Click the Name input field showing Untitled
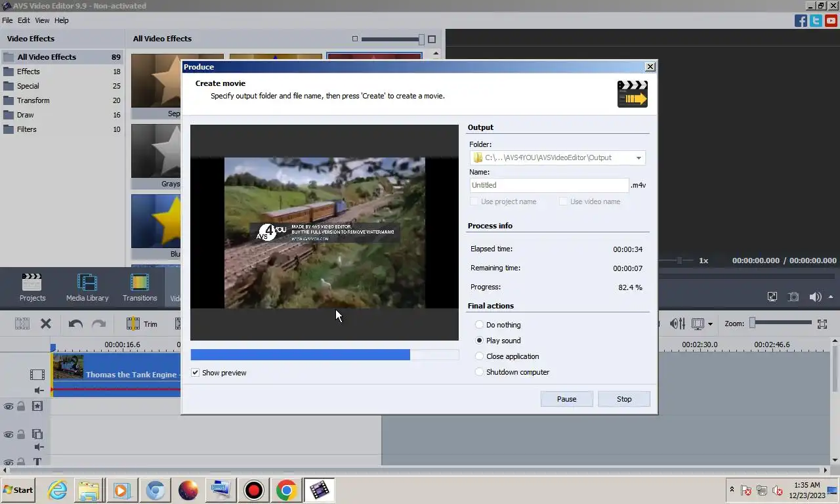Viewport: 840px width, 504px height. point(549,185)
